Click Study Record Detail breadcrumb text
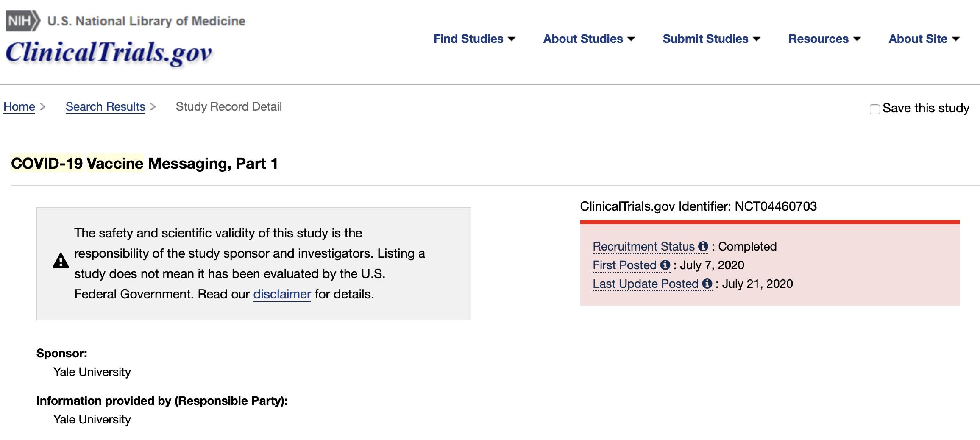The image size is (980, 440). point(229,107)
